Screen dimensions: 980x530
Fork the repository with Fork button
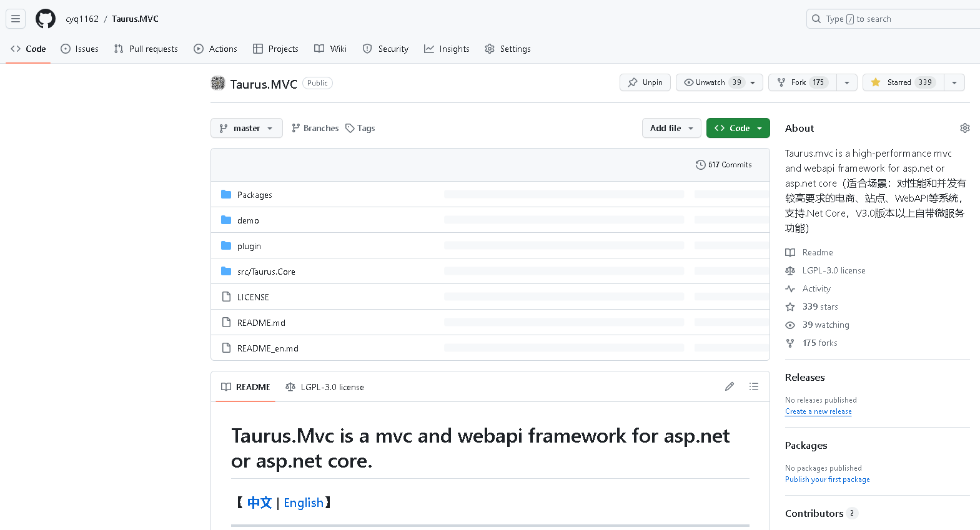point(803,82)
